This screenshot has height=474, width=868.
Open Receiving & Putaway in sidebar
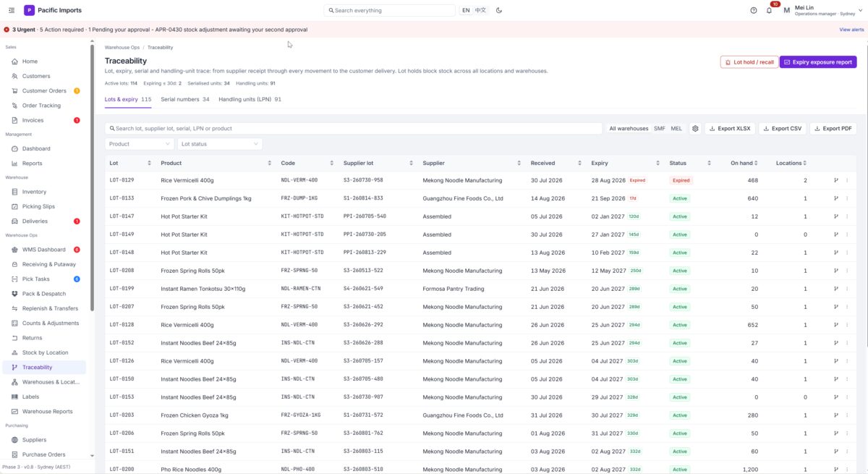tap(48, 264)
